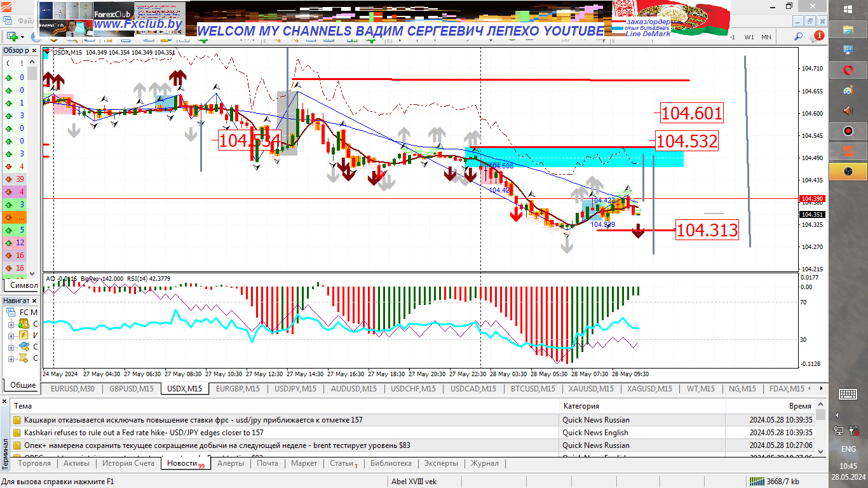This screenshot has height=488, width=868.
Task: Open the USDJPY,M15 chart tab
Action: tap(295, 389)
